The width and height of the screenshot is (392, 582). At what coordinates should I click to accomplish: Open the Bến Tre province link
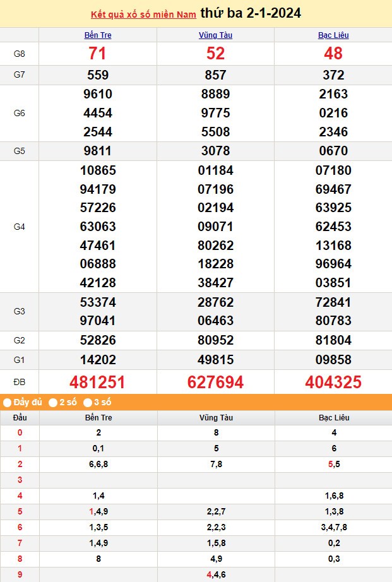click(98, 35)
